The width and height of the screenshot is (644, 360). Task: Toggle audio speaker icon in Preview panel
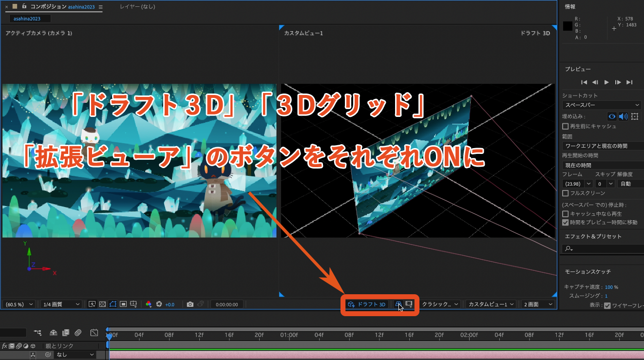[623, 116]
